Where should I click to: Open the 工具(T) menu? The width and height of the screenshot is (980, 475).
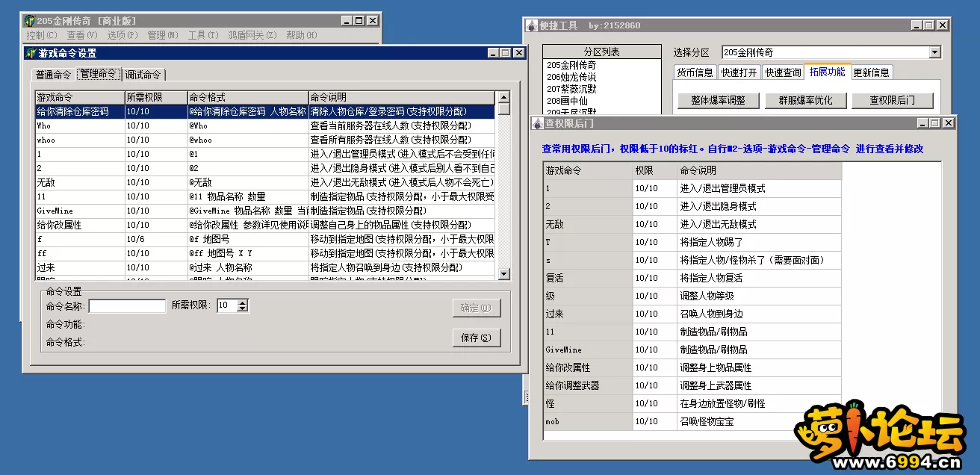[x=203, y=35]
